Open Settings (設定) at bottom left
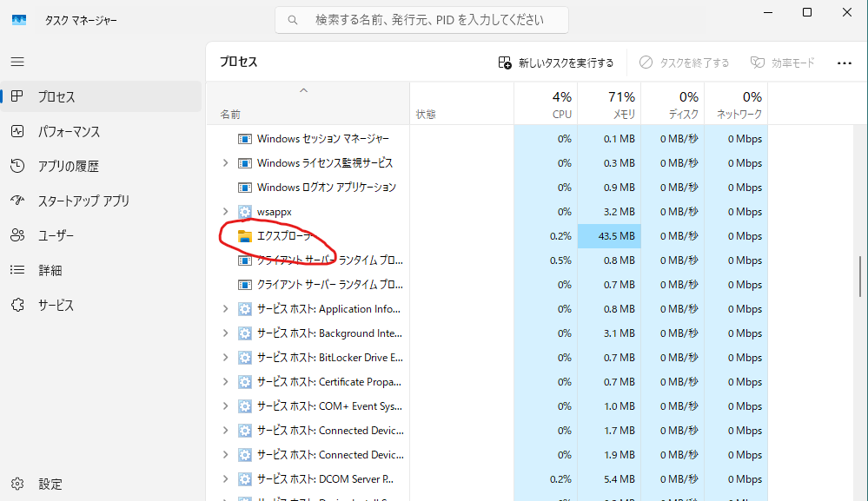This screenshot has width=868, height=501. [50, 484]
